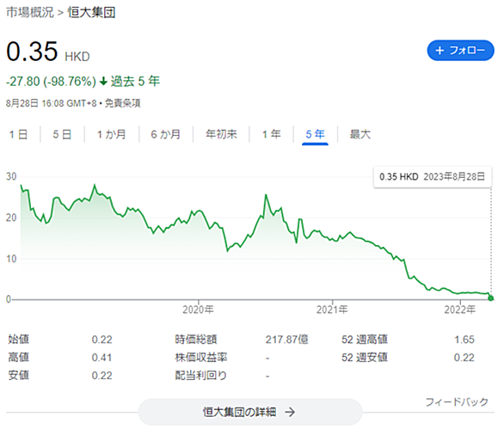The height and width of the screenshot is (429, 504).
Task: Open 恒大集団の詳細 details button
Action: [x=250, y=412]
